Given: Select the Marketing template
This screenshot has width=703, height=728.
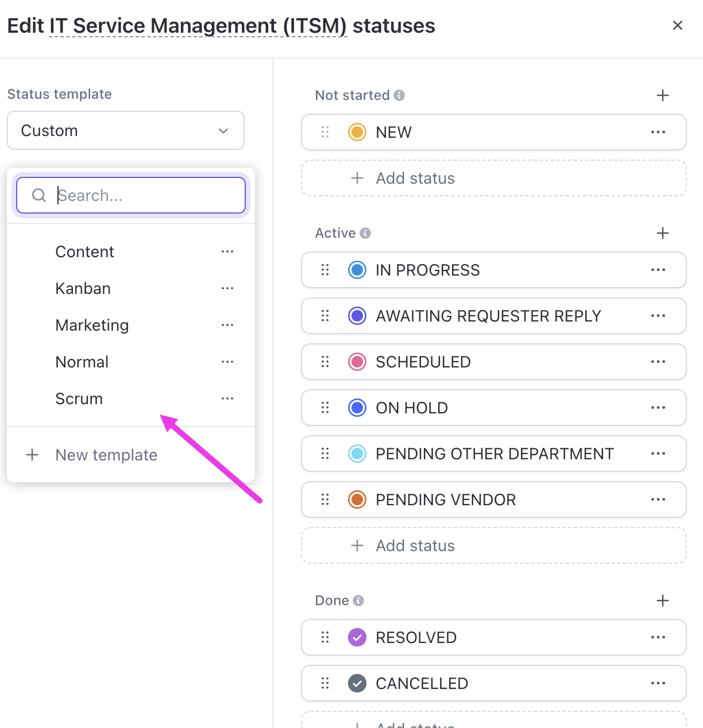Looking at the screenshot, I should click(x=92, y=325).
